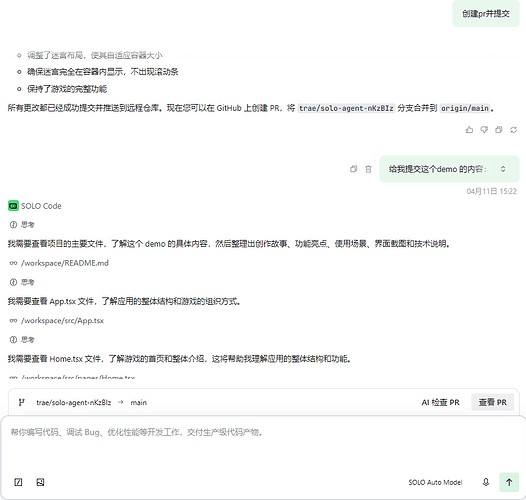Send the message with the up arrow
The width and height of the screenshot is (526, 500).
click(509, 482)
